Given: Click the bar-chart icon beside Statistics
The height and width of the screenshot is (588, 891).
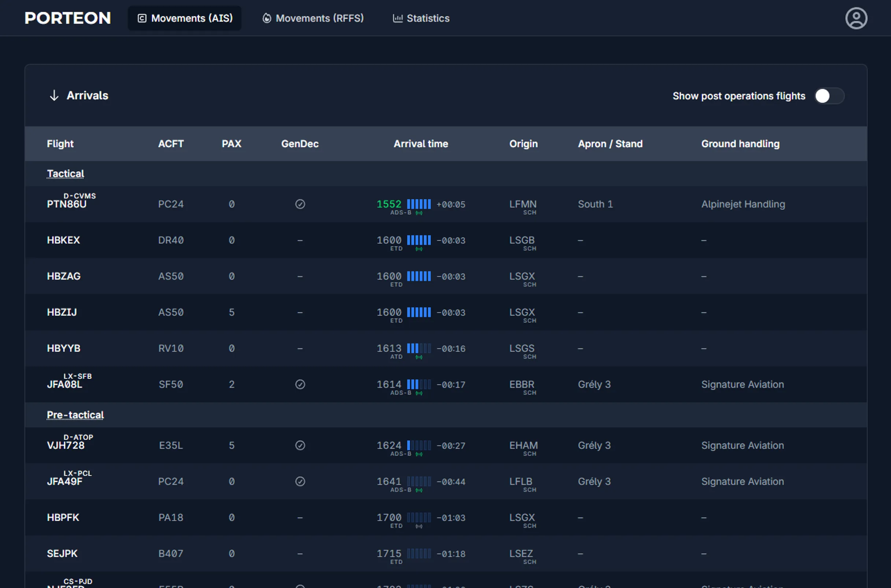Looking at the screenshot, I should tap(397, 18).
